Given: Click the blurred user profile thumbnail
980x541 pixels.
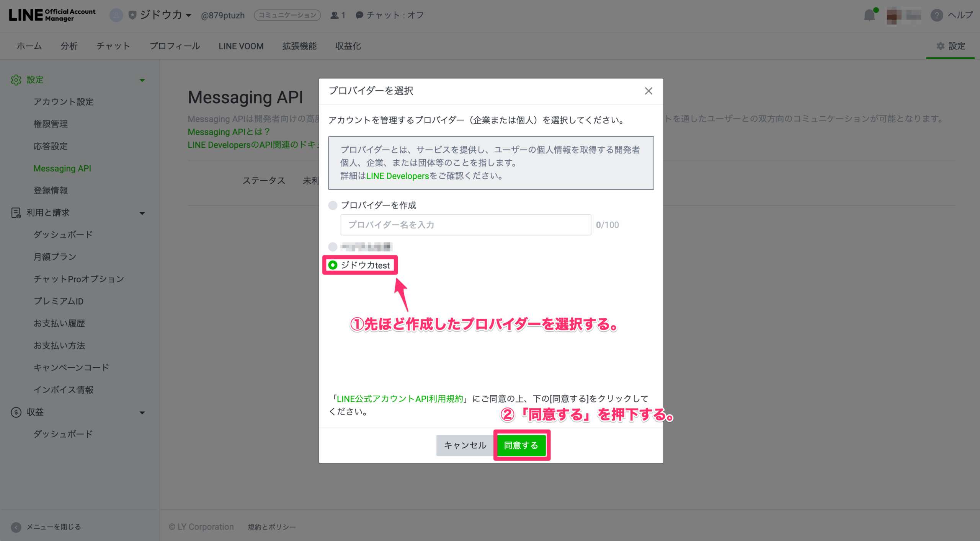Looking at the screenshot, I should pos(903,15).
